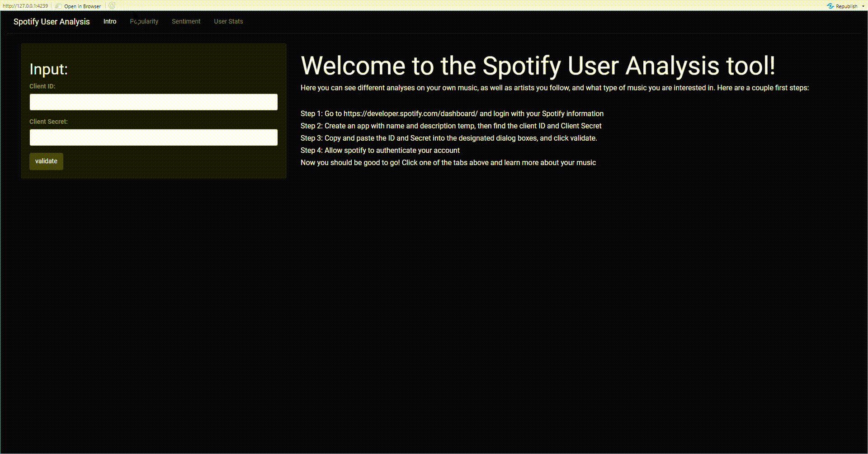The height and width of the screenshot is (454, 868).
Task: Click the "Input:" heading
Action: 48,69
